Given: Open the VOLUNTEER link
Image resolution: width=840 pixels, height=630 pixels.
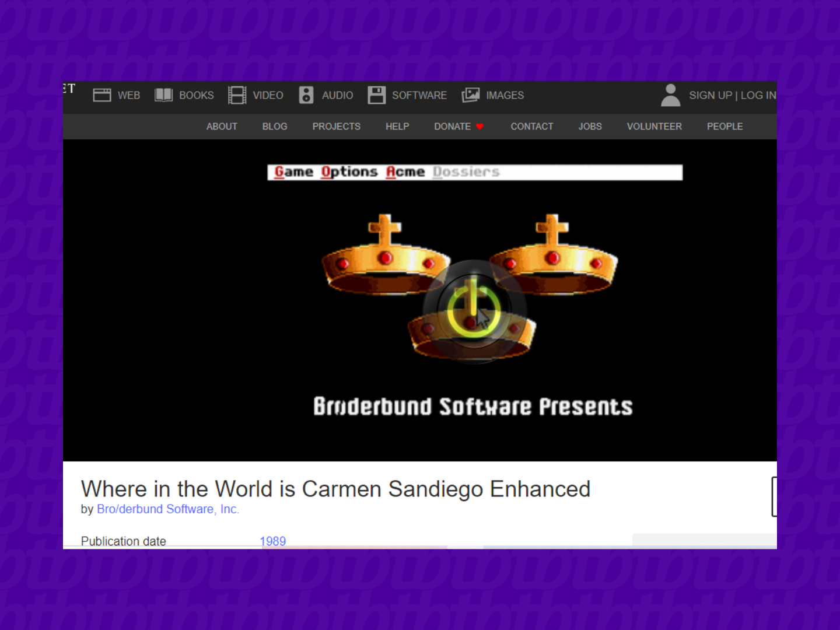Looking at the screenshot, I should (654, 127).
